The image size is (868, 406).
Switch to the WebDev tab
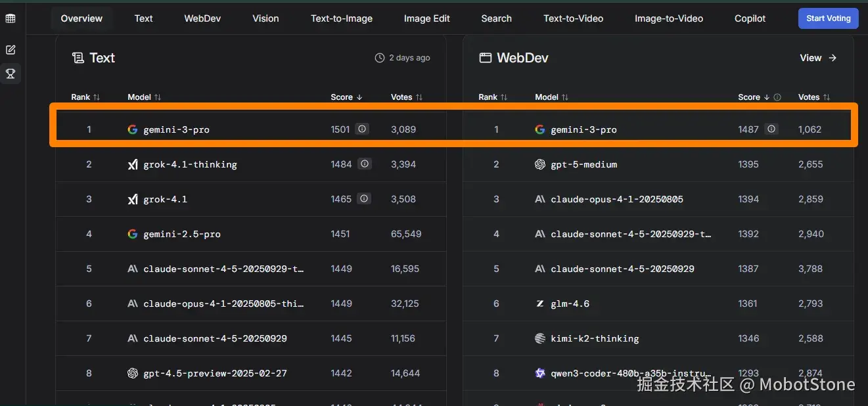(202, 18)
